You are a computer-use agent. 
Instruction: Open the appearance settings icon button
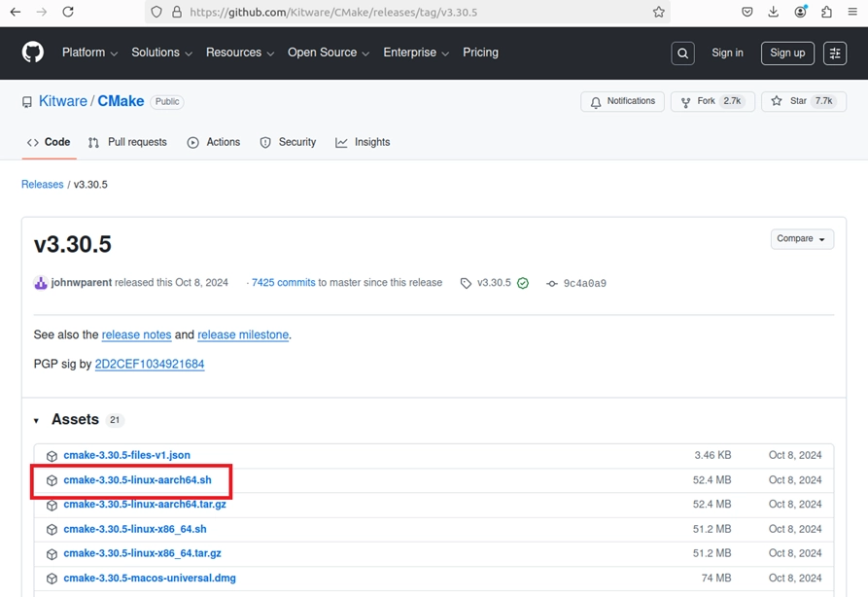coord(835,53)
